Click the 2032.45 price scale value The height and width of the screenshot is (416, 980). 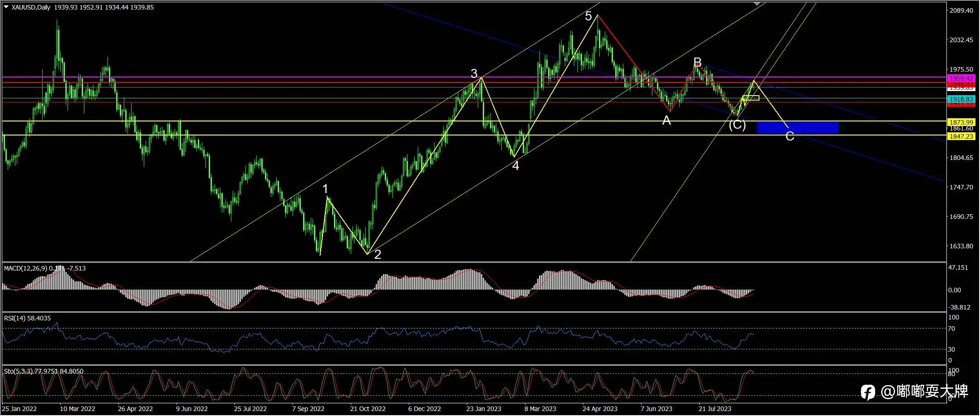(x=961, y=40)
